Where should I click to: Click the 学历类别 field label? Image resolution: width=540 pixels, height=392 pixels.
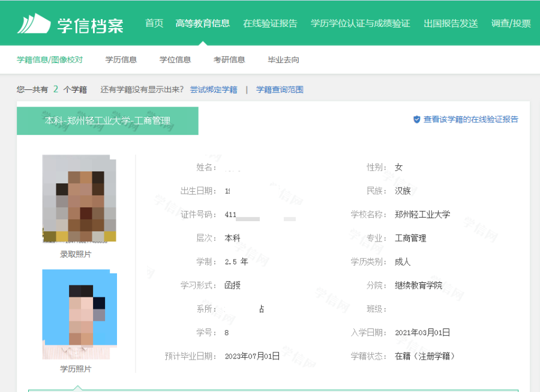368,262
